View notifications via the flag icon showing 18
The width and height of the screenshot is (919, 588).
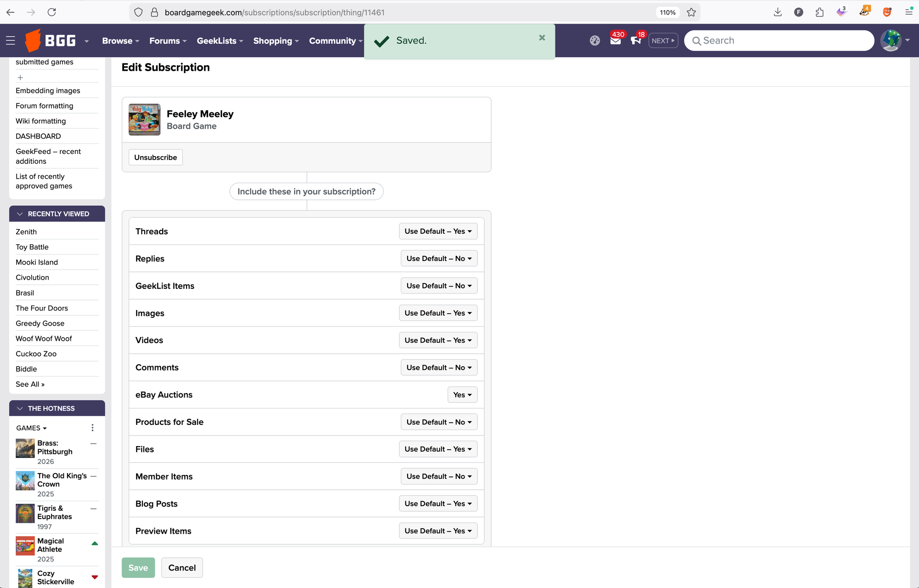click(636, 40)
